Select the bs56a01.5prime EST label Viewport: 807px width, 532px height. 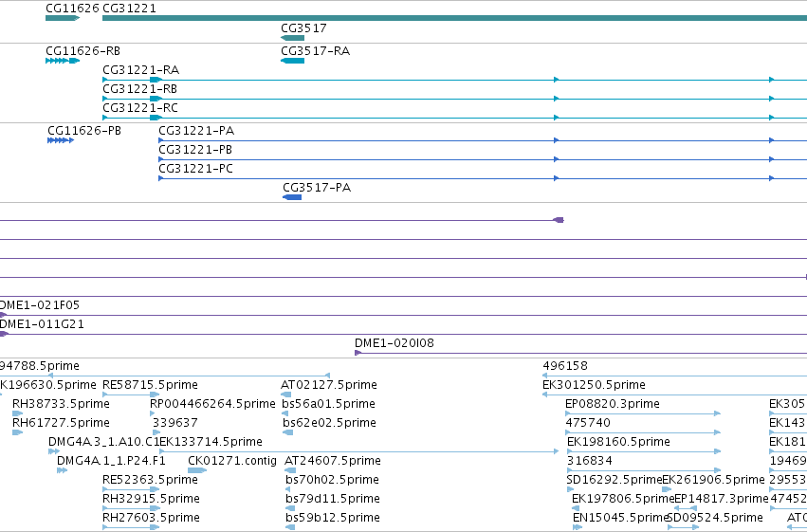point(328,404)
